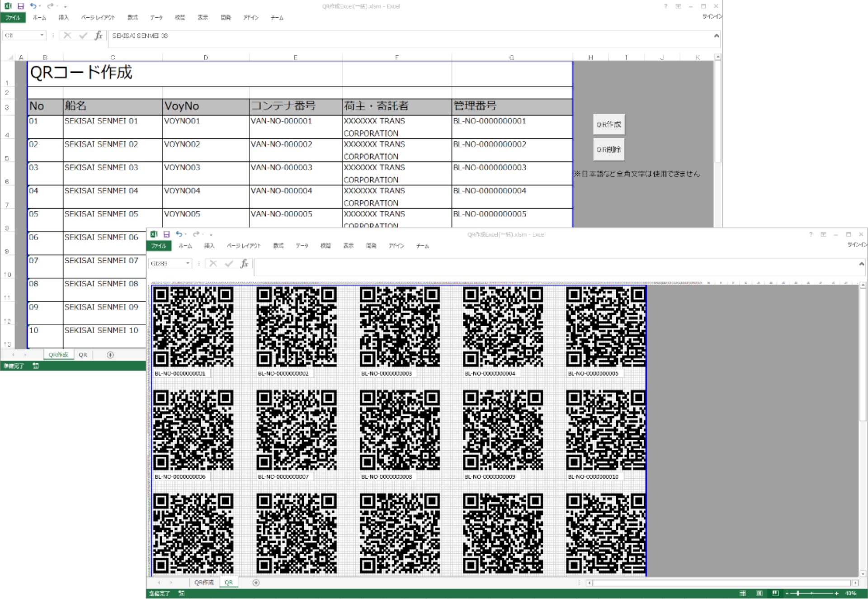Screen dimensions: 868x599
Task: Open ページレイアウト tab in the back window
Action: pos(98,18)
